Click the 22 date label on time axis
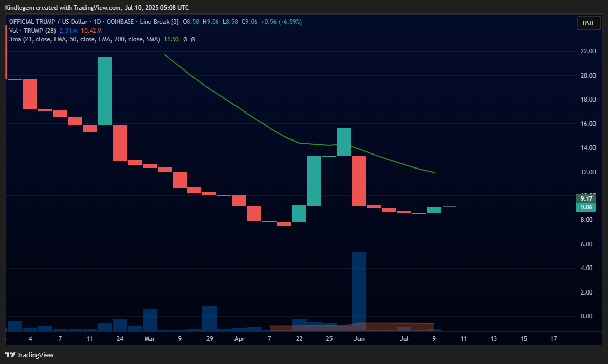Screen dimensions: 608x364 click(299, 339)
